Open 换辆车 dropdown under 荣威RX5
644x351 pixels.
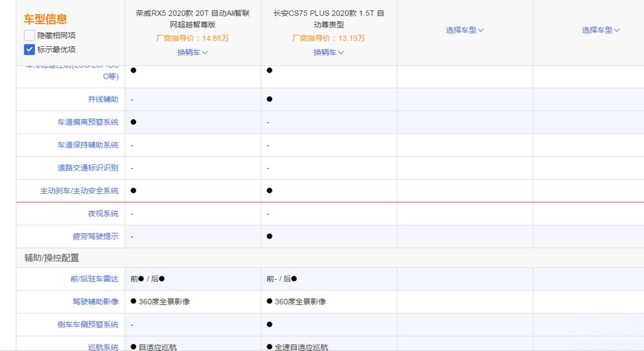(193, 52)
